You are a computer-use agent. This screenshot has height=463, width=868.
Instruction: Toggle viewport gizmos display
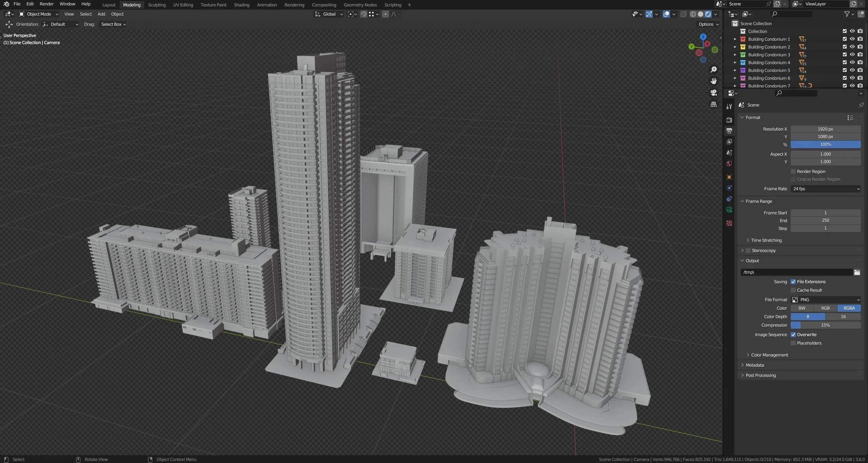[649, 14]
